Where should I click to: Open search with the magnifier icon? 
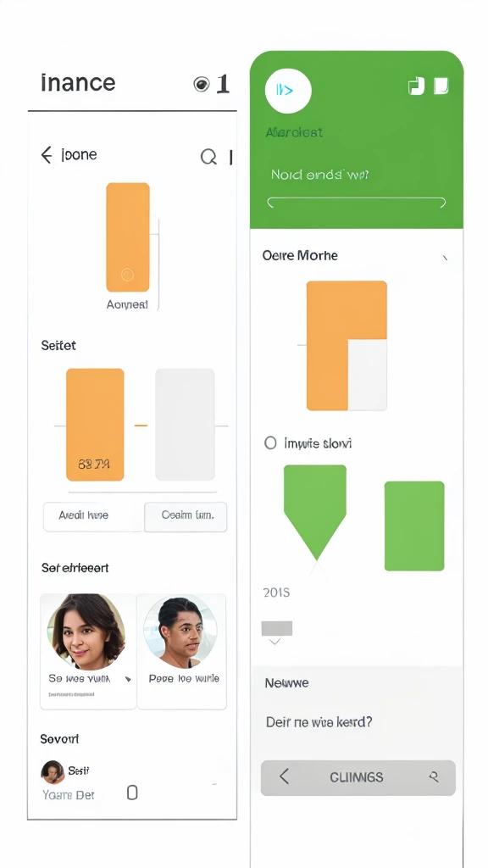point(208,157)
